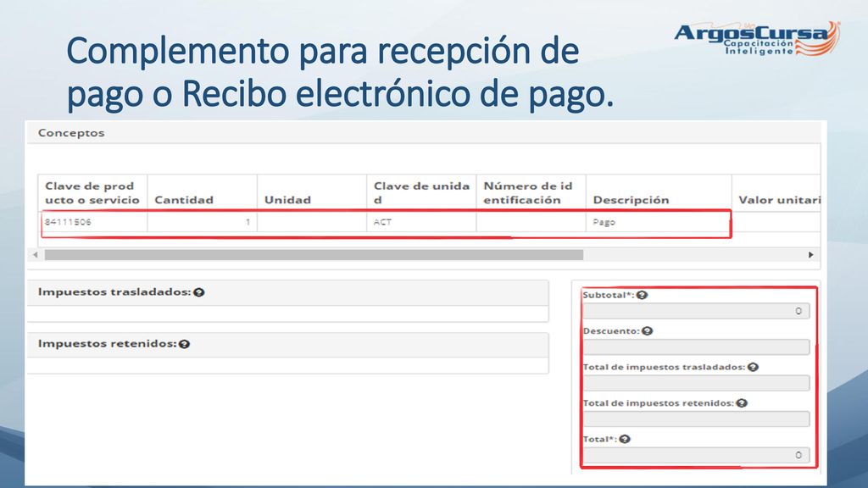
Task: Focus Total de impuestos retenidos field
Action: [696, 419]
